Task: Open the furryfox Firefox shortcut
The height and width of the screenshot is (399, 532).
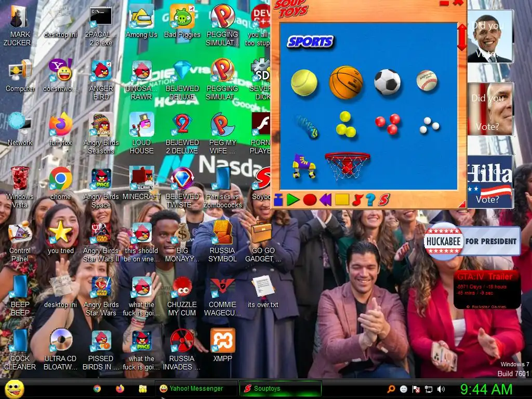Action: click(x=61, y=129)
